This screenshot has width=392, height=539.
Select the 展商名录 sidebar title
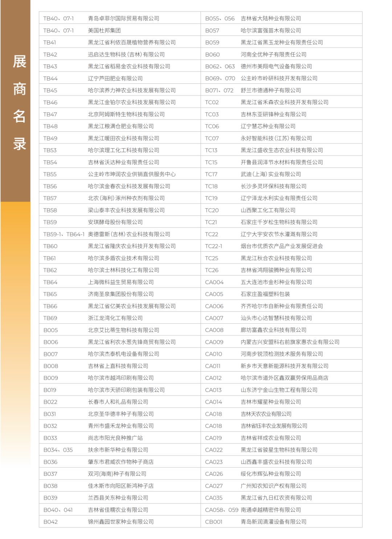point(19,102)
